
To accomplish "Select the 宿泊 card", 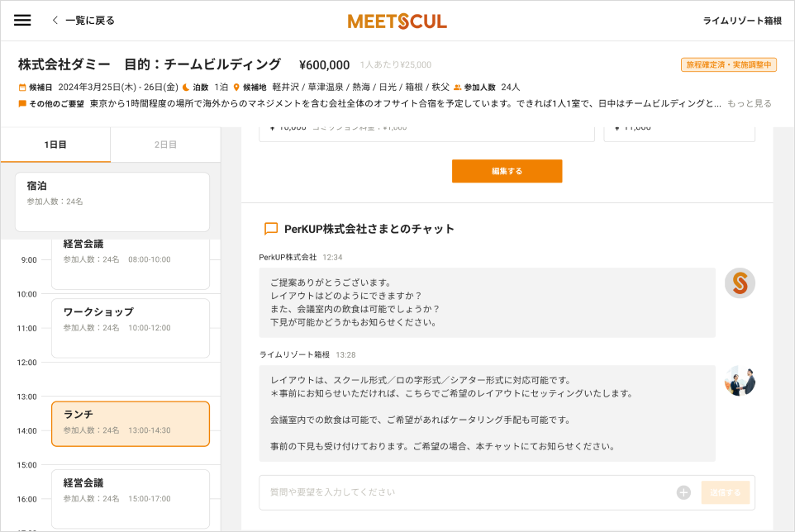I will (x=112, y=202).
